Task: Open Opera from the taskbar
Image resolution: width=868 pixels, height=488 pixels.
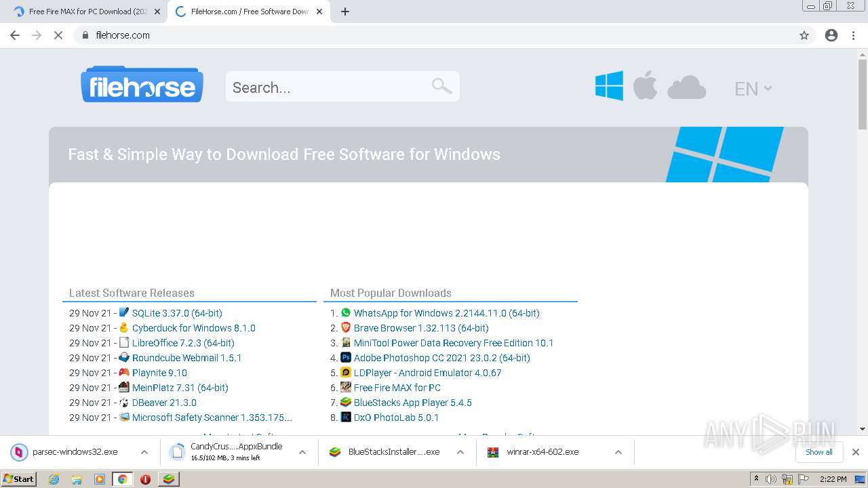Action: pos(145,479)
